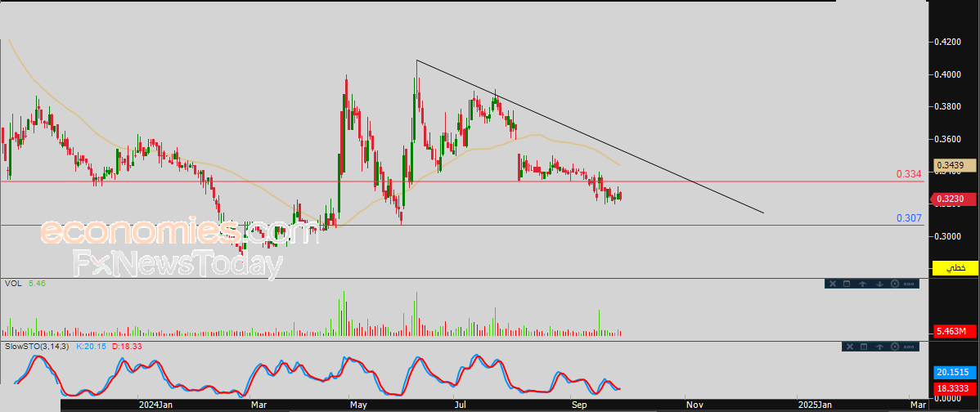The height and width of the screenshot is (412, 980).
Task: Move the VOL panel down
Action: coord(879,284)
